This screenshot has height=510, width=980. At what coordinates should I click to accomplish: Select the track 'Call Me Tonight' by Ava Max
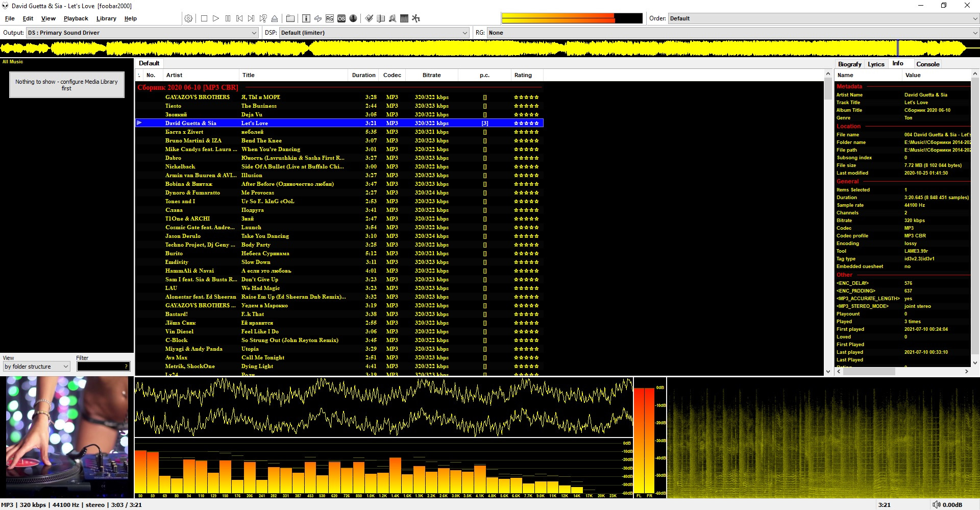[339, 357]
